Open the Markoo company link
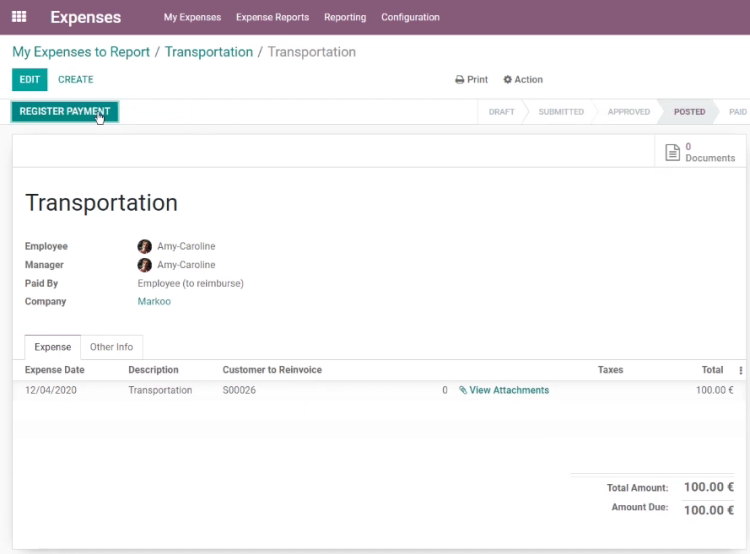 pyautogui.click(x=154, y=301)
